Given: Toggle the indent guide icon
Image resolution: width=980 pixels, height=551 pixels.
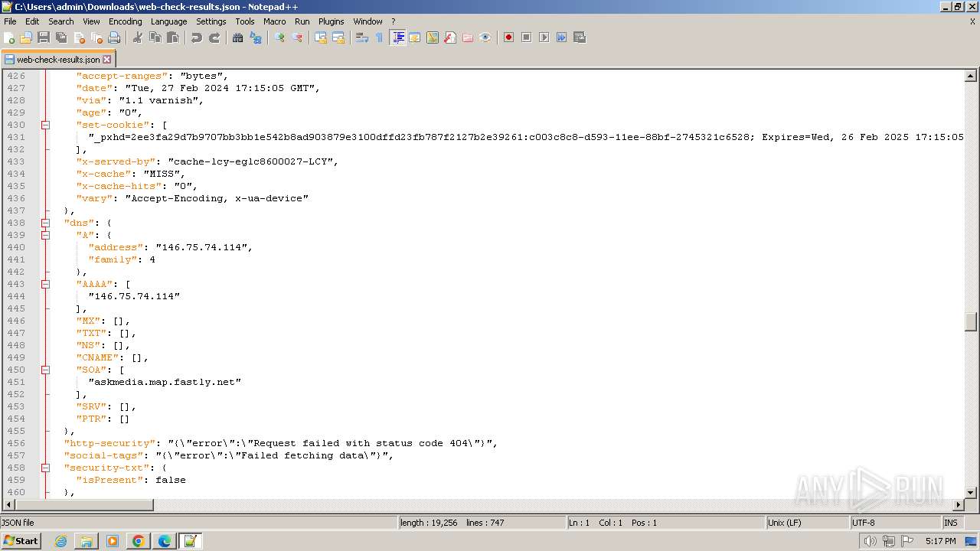Looking at the screenshot, I should pos(397,37).
